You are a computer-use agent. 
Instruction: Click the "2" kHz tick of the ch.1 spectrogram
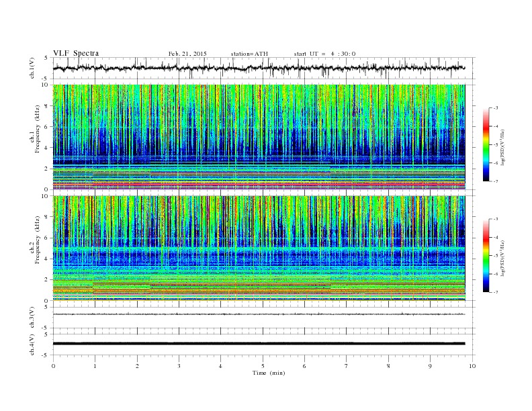(x=47, y=169)
